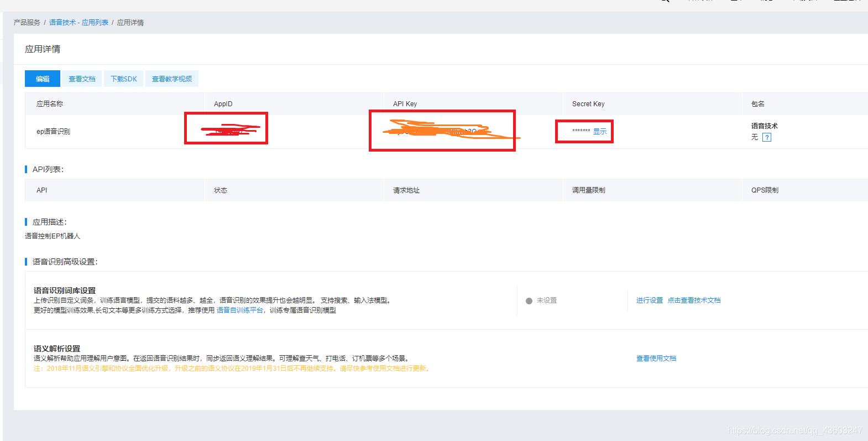Click 语音识别词库设置 heading
The height and width of the screenshot is (441, 868).
pyautogui.click(x=65, y=290)
